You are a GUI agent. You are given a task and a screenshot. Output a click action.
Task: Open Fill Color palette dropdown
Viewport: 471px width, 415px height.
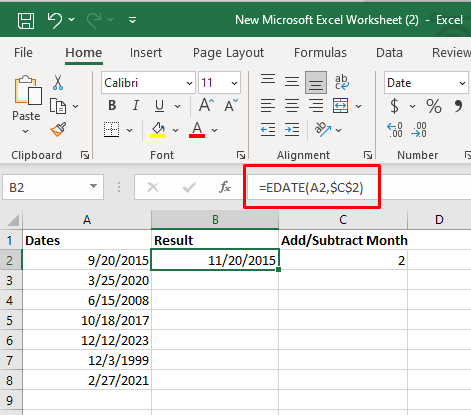[x=176, y=130]
